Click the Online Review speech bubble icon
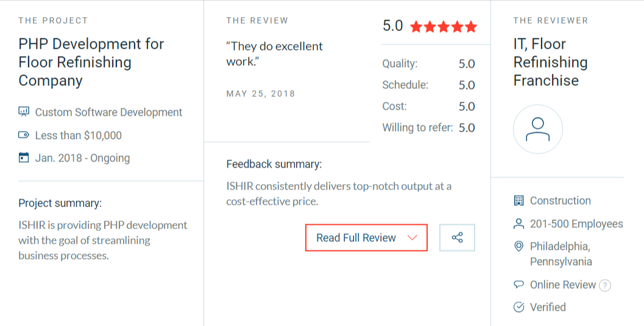The height and width of the screenshot is (326, 644). point(519,285)
